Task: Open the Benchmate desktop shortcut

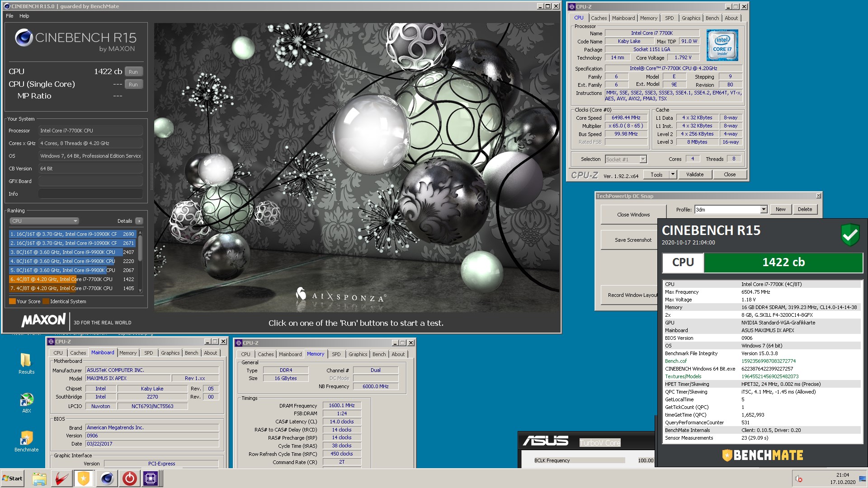Action: point(26,441)
